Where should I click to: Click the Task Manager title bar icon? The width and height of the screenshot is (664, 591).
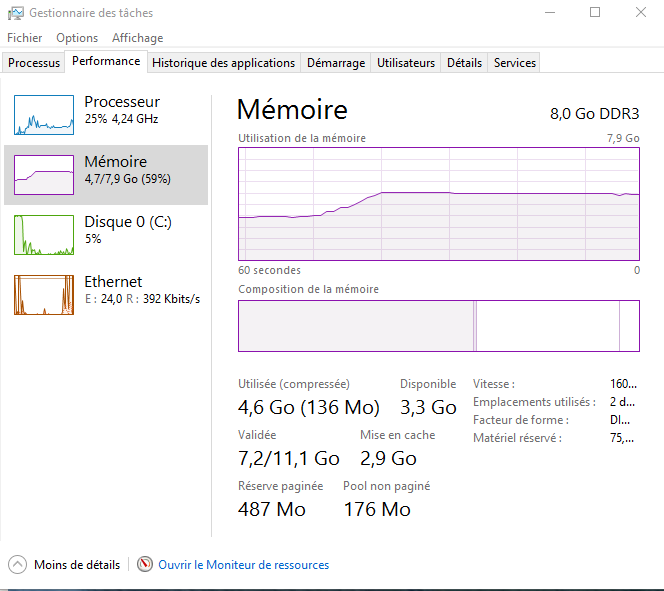point(16,13)
